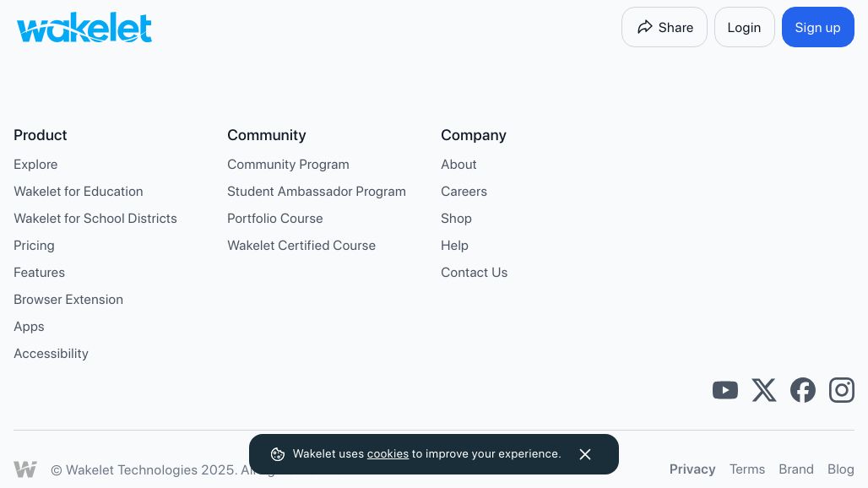This screenshot has width=868, height=488.
Task: Click the Community column heading
Action: click(266, 135)
